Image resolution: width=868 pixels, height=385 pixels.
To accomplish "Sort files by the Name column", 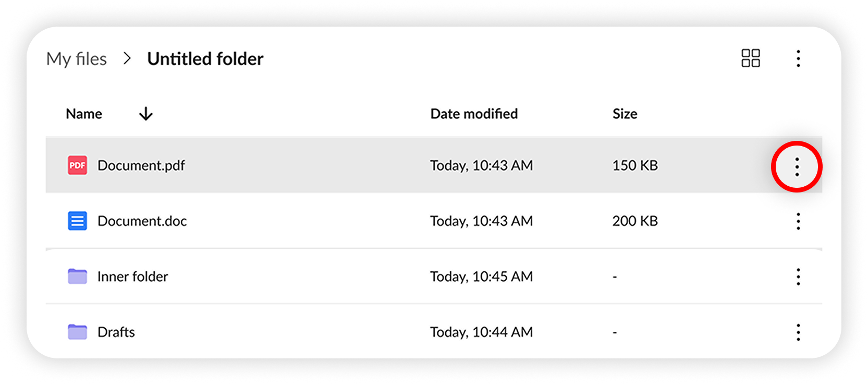I will click(x=83, y=113).
